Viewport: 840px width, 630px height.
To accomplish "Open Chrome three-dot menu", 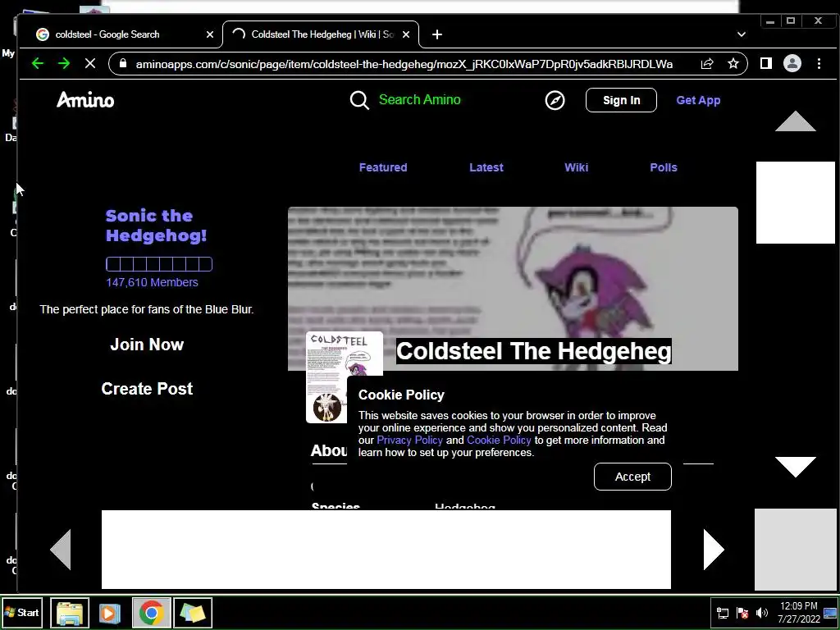I will click(x=819, y=64).
